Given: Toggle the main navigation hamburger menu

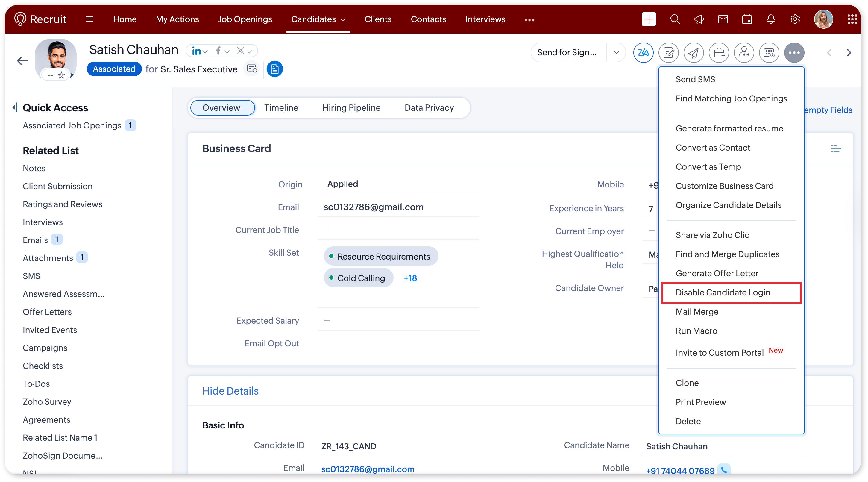Looking at the screenshot, I should (89, 19).
